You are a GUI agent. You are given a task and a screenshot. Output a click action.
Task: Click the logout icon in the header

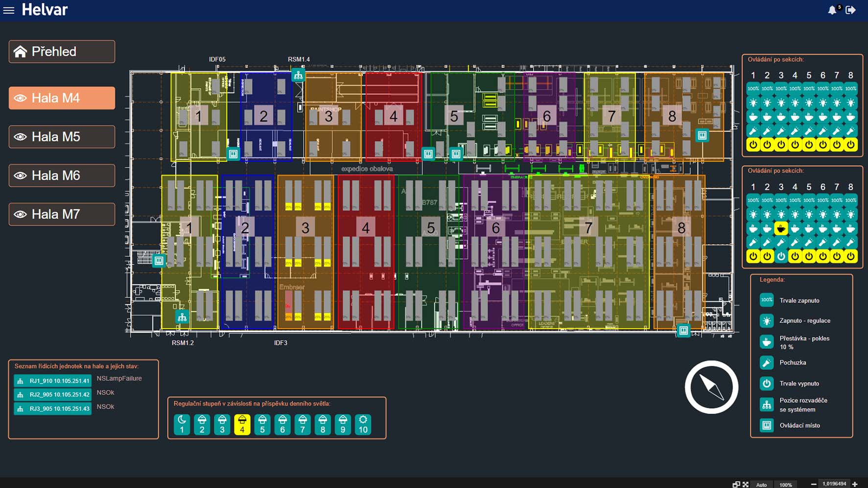(x=850, y=10)
